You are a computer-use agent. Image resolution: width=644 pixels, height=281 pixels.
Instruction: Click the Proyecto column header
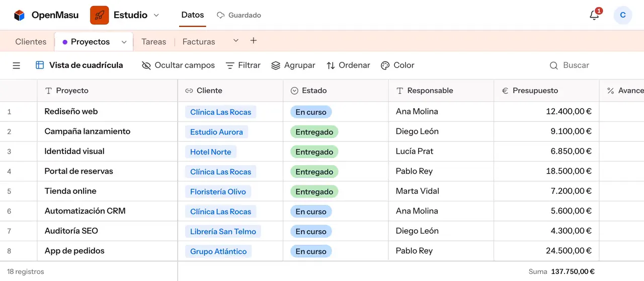pos(107,91)
